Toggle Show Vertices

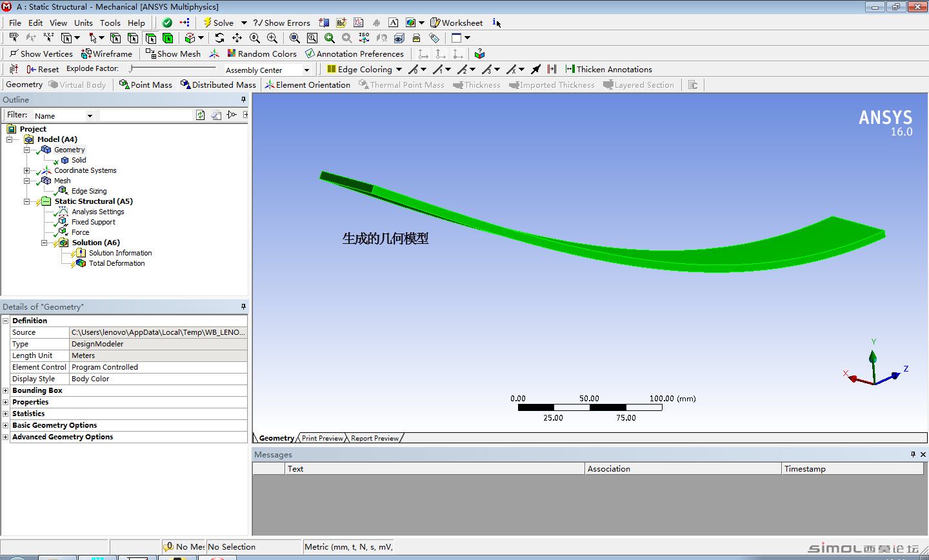(41, 54)
